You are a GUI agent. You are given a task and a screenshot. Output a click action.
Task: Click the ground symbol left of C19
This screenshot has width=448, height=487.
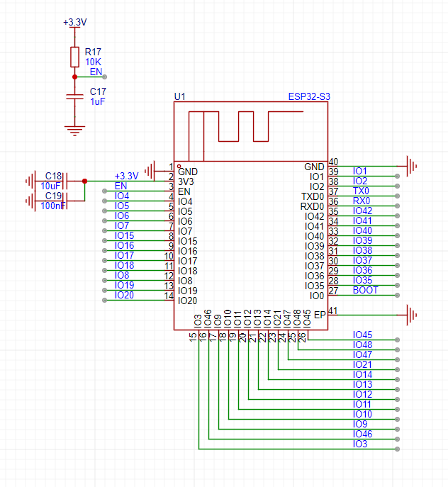(x=30, y=201)
